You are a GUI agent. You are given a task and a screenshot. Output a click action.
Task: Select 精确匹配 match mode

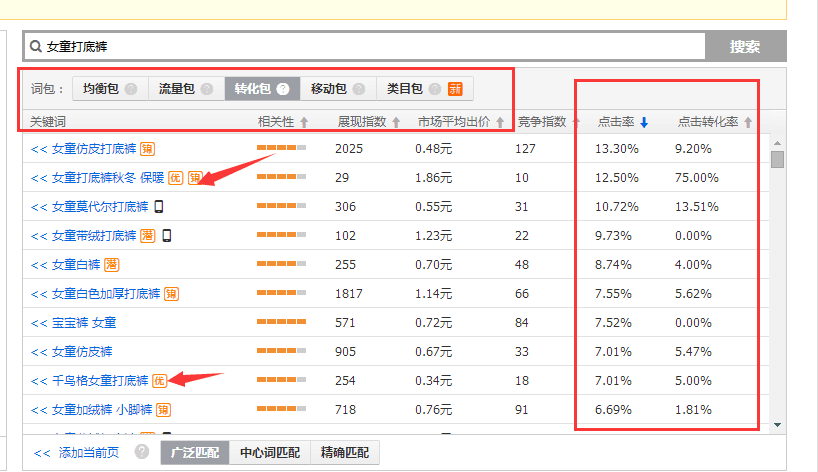pos(345,452)
